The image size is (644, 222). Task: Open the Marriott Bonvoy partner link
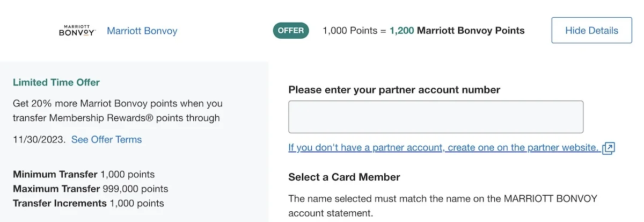point(142,31)
